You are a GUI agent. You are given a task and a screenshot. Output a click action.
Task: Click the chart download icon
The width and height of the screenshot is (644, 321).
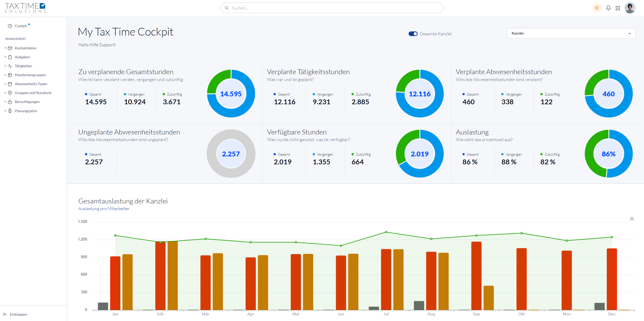coord(632,218)
